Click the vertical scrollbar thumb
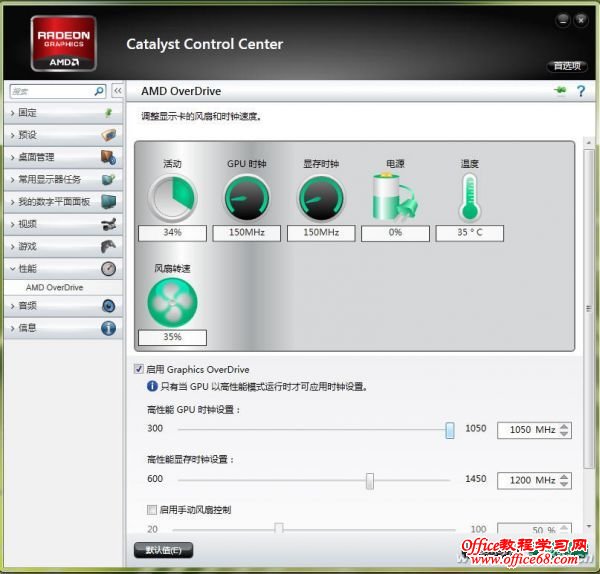 [589, 308]
